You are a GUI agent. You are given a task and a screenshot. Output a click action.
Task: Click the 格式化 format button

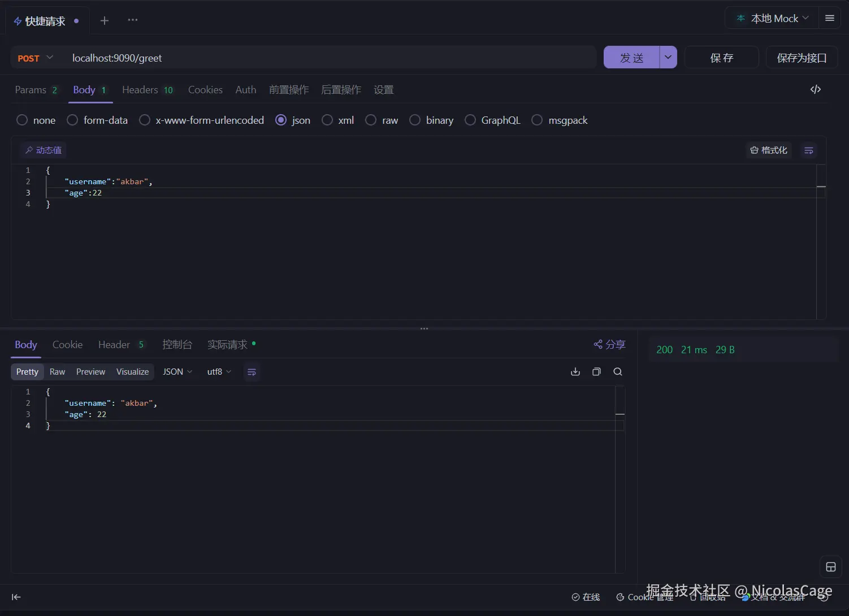coord(769,150)
